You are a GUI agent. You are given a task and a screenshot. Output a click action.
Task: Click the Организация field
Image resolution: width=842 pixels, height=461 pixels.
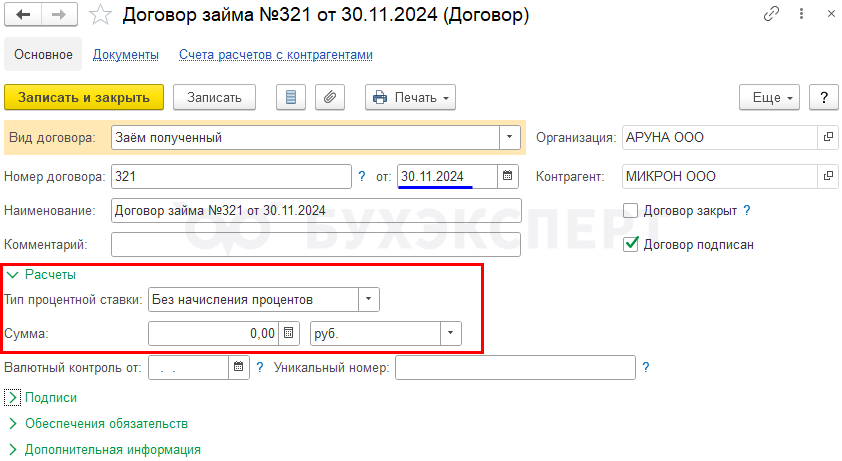720,138
